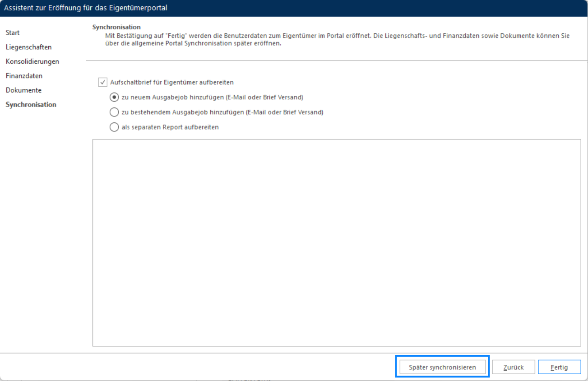Switch to the Konsolidierungen step
The width and height of the screenshot is (588, 381).
tap(32, 61)
